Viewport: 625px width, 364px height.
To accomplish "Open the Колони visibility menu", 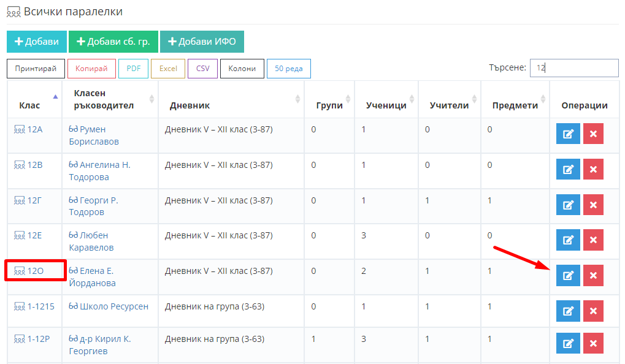I will coord(242,69).
